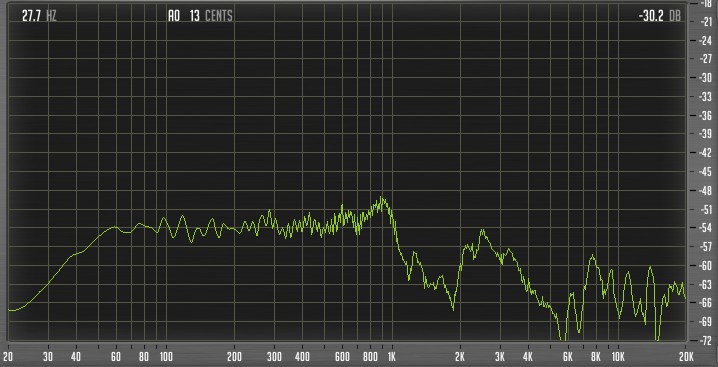Click the 13 CENTS detune readout

pos(211,16)
